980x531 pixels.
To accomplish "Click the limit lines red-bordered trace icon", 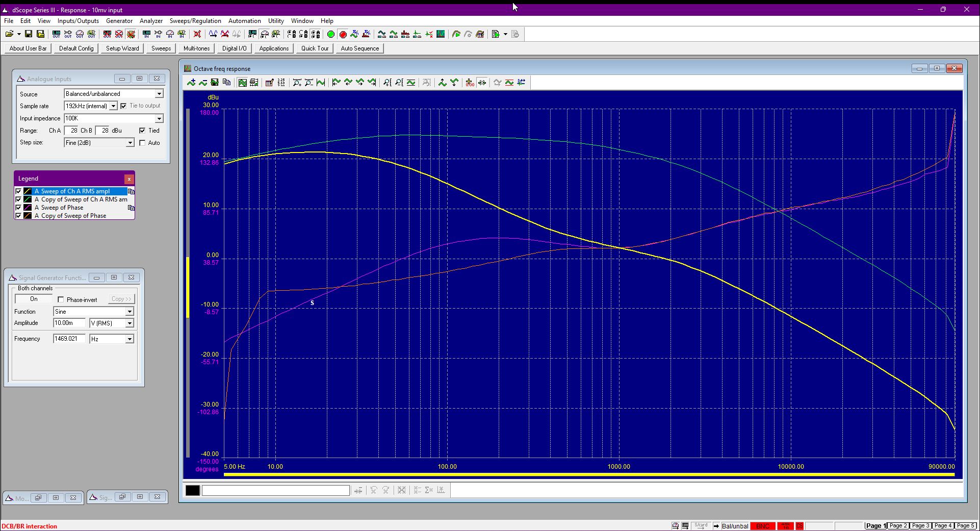I will (x=509, y=82).
